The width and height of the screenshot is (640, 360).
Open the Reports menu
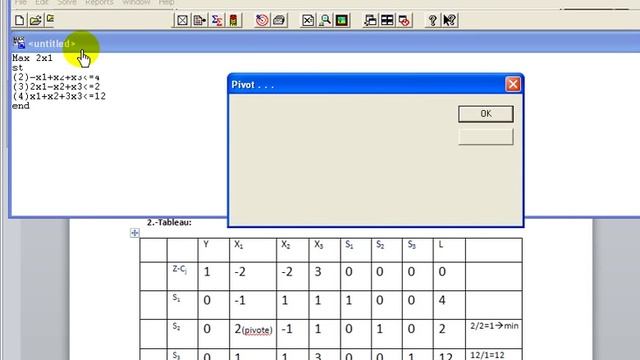(99, 2)
